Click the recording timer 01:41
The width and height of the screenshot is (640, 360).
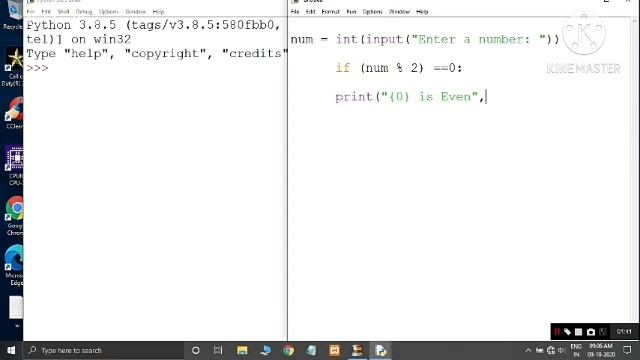[x=624, y=332]
